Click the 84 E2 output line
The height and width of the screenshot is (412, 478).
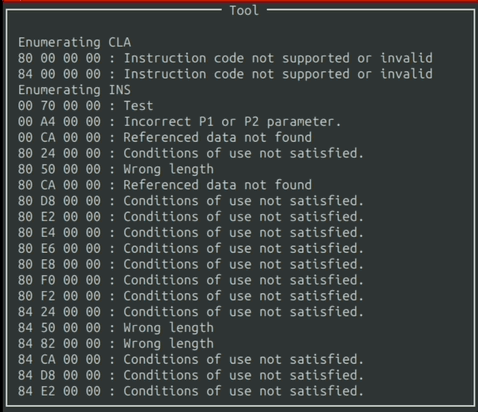191,391
